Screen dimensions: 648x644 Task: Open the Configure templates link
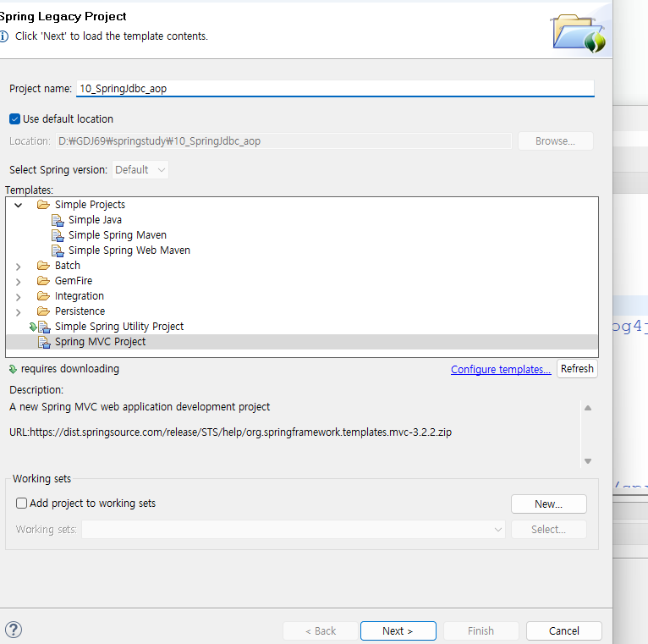click(501, 369)
